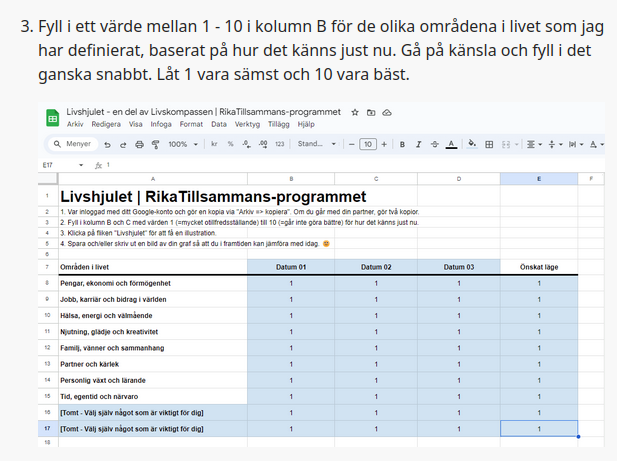The image size is (622, 461).
Task: Select 'Jobb, karriär och bidrag i världen' cell
Action: pyautogui.click(x=153, y=300)
